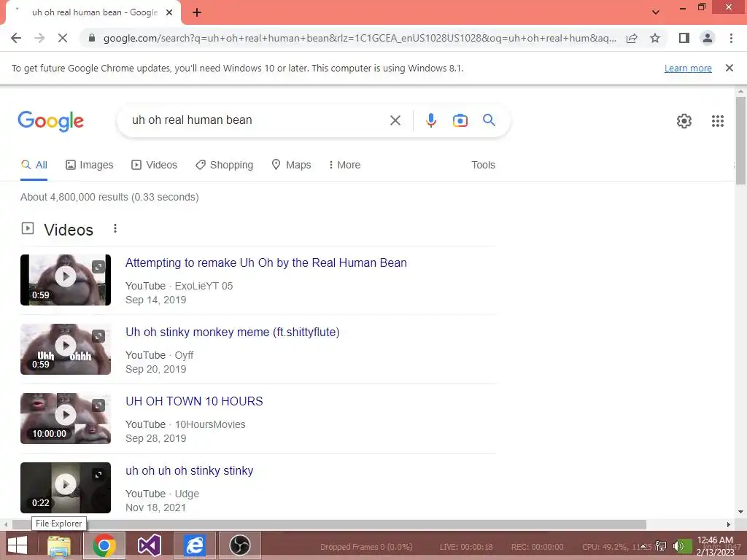
Task: Click the address bar URL
Action: click(359, 38)
